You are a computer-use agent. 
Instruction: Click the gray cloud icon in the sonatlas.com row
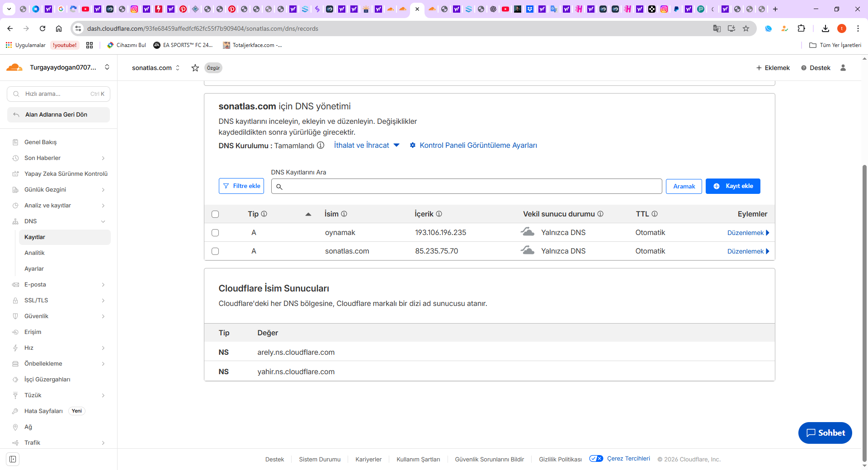tap(527, 250)
